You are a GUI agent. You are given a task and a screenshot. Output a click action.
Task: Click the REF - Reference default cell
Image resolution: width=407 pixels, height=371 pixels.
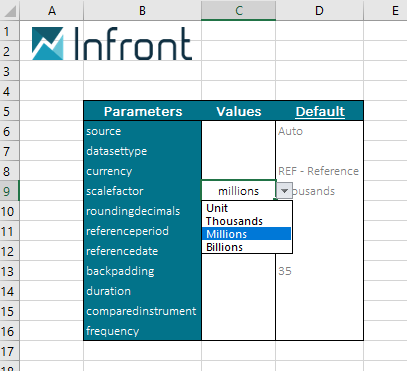(x=319, y=171)
